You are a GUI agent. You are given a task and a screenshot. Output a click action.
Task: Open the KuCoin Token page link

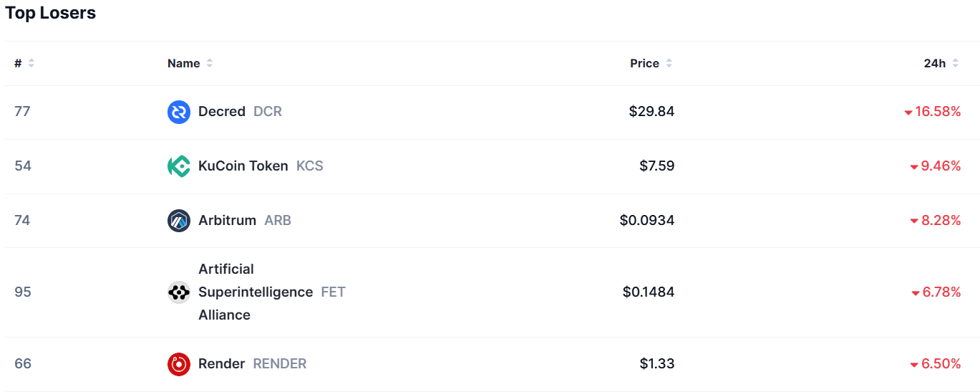coord(243,166)
